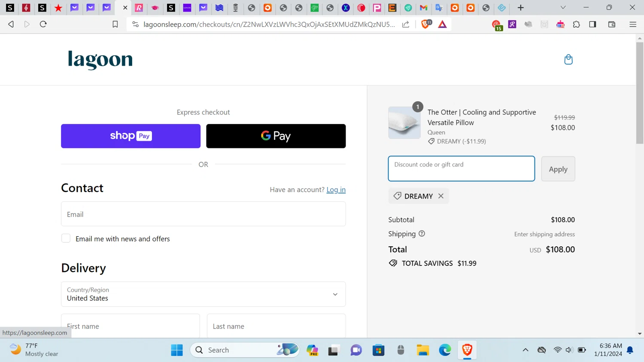Switch to the orange E tab

pos(392,8)
